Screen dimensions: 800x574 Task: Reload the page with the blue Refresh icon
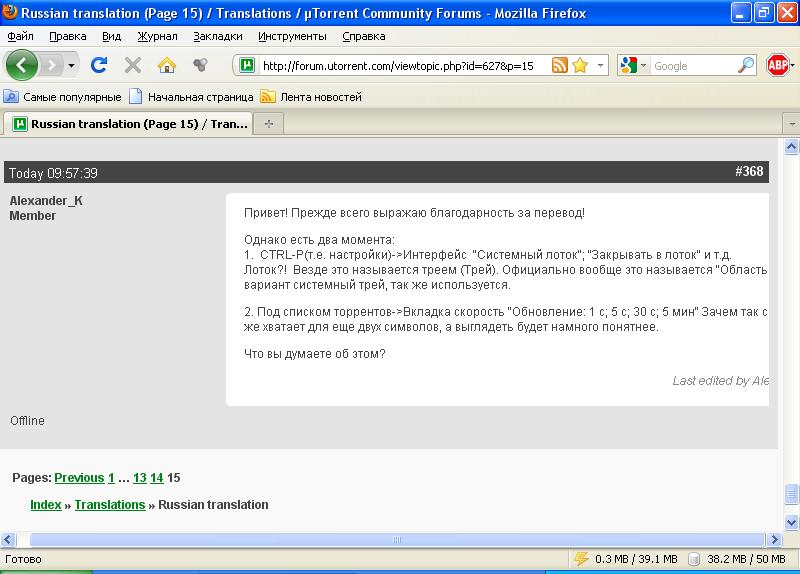[99, 65]
